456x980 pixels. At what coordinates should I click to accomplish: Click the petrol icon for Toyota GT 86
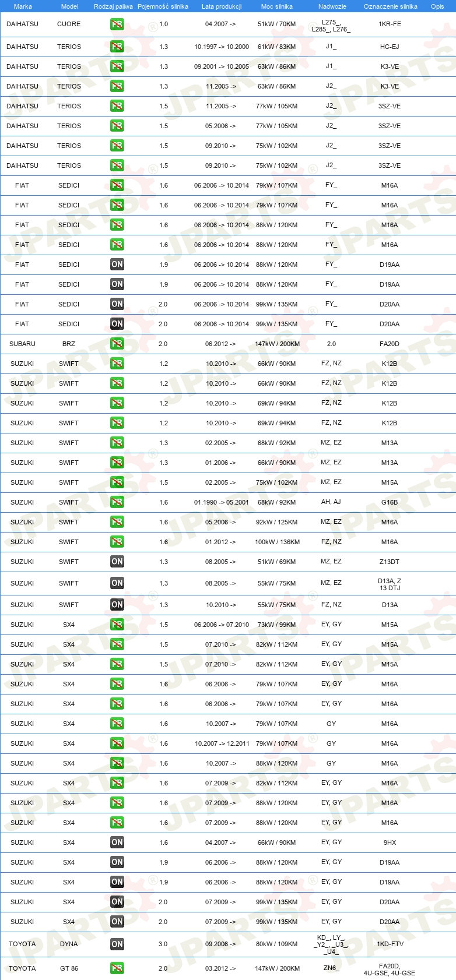(x=117, y=968)
